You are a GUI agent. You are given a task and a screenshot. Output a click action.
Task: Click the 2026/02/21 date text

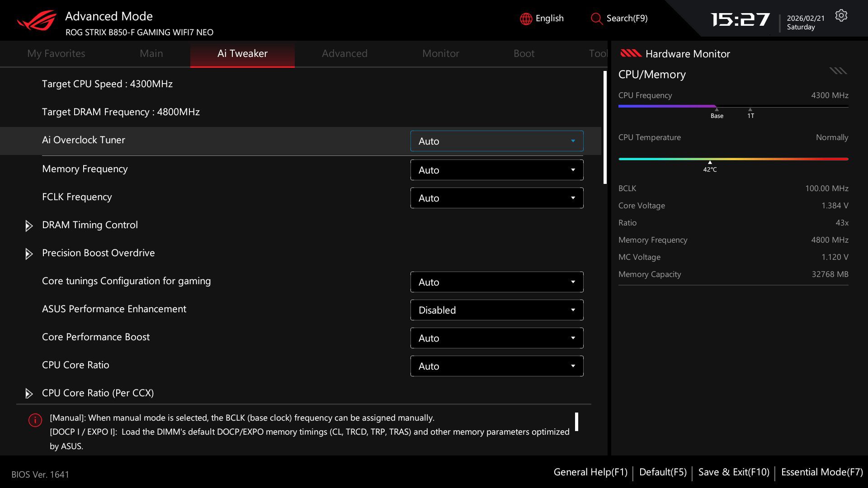point(806,18)
